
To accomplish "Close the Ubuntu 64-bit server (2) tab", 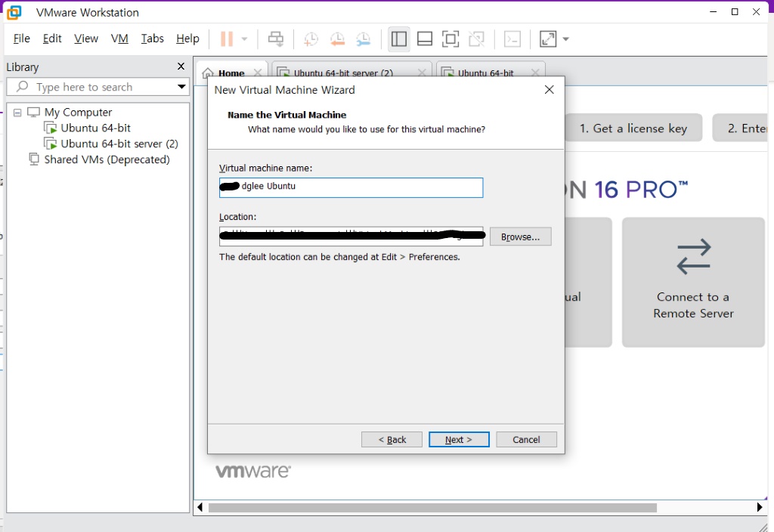I will tap(422, 73).
